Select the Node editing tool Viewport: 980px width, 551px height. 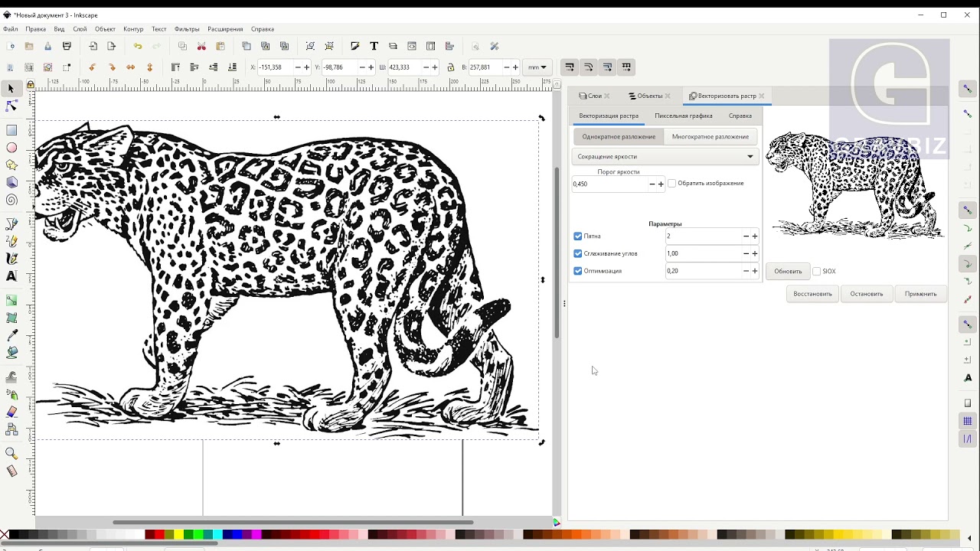click(11, 106)
